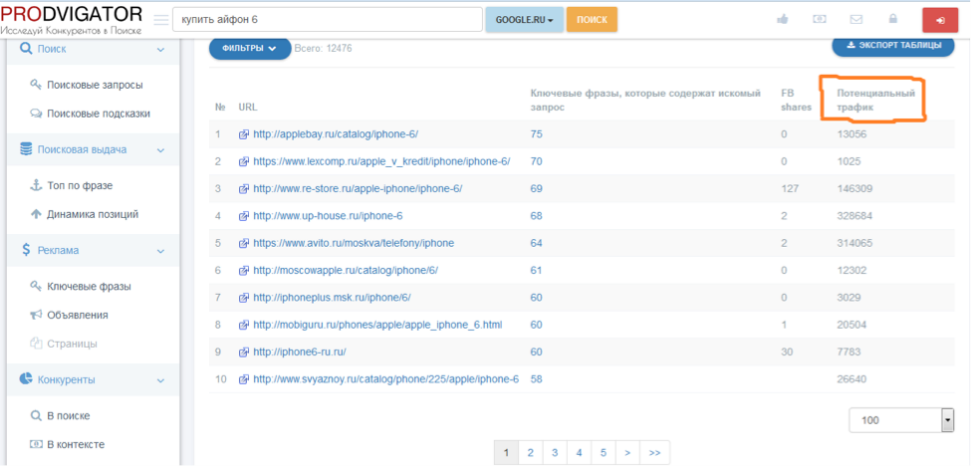This screenshot has width=971, height=466.
Task: Open external link icon for mobiguru.ru row
Action: tap(243, 325)
